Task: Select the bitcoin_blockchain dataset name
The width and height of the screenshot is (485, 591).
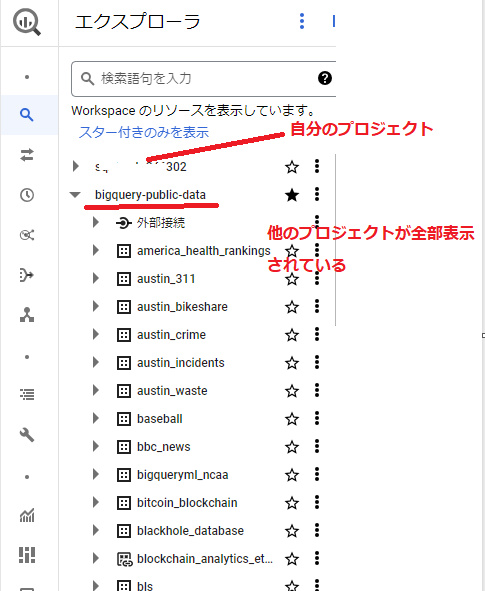Action: tap(187, 503)
